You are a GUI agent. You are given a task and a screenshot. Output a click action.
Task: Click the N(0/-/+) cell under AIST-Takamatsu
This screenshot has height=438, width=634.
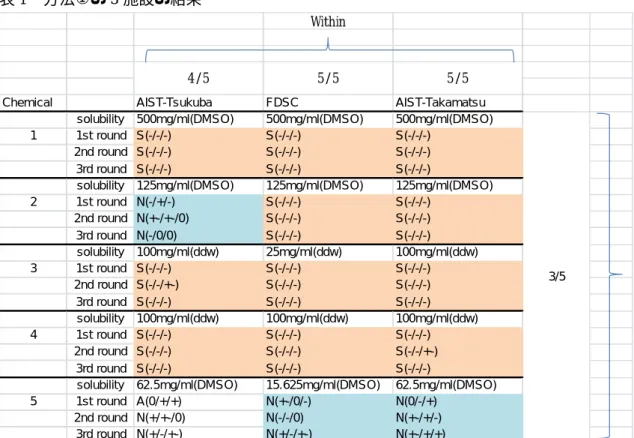pos(457,401)
